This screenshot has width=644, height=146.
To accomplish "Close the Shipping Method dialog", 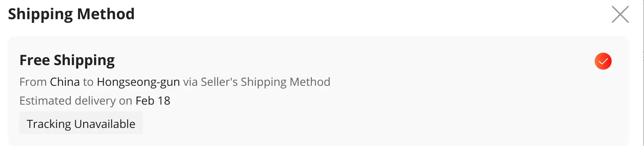I will pos(620,14).
